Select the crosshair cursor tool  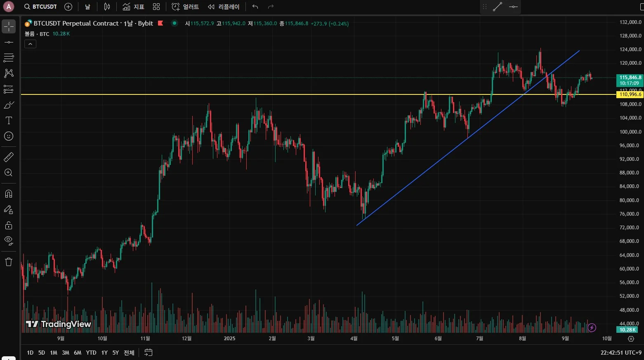click(9, 27)
